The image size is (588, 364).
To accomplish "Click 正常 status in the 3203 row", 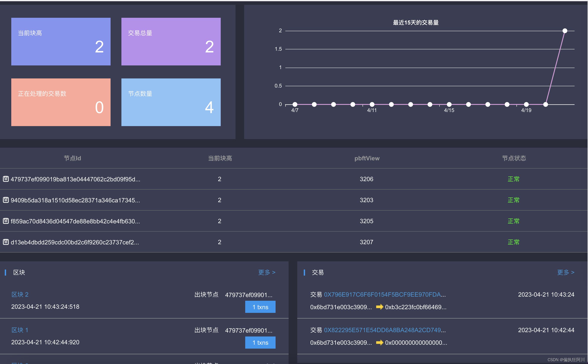I will [x=513, y=200].
